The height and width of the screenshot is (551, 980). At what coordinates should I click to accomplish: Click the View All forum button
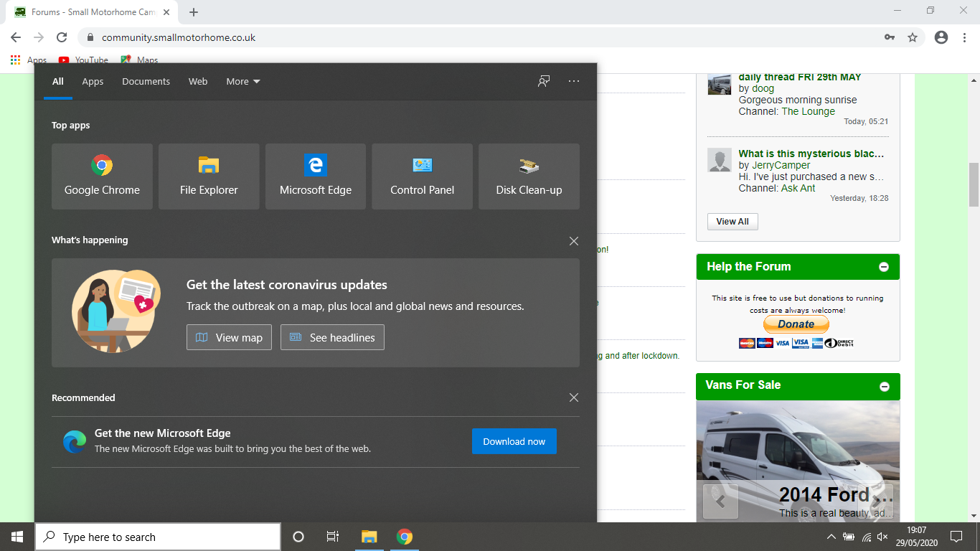(732, 222)
